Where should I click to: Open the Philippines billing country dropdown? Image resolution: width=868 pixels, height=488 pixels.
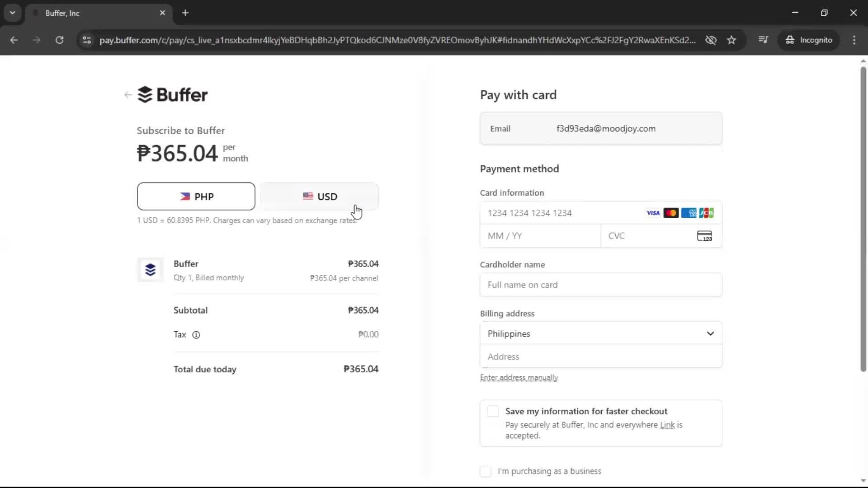pos(600,333)
